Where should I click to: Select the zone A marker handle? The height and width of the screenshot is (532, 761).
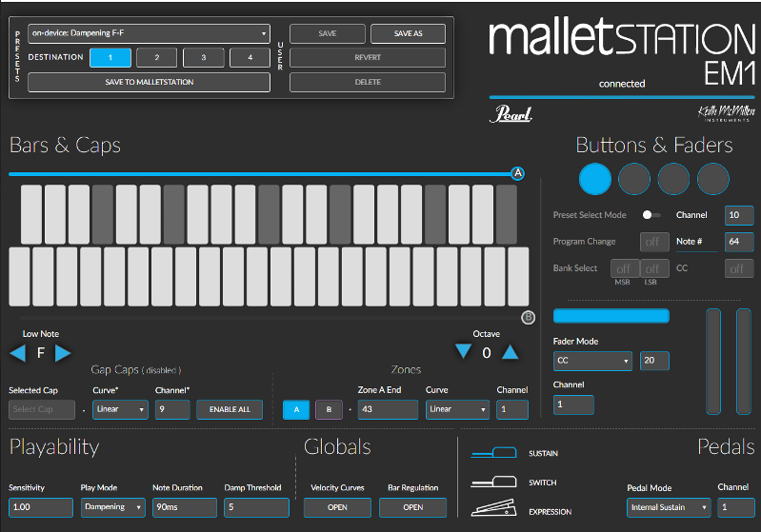tap(518, 173)
